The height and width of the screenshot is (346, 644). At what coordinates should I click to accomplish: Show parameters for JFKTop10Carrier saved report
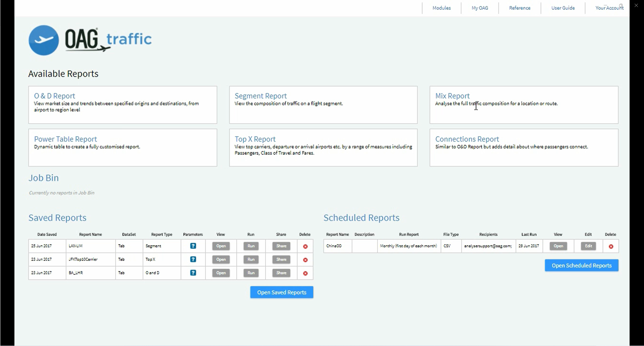coord(193,259)
